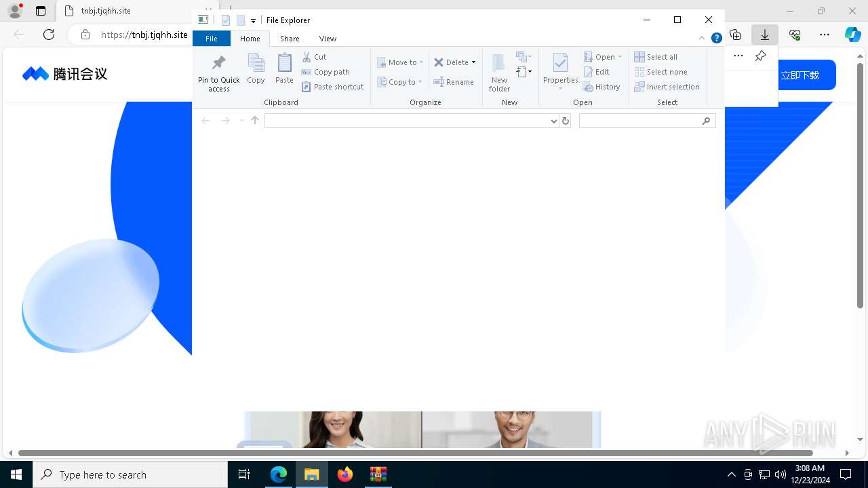
Task: Click Select none in ribbon
Action: coord(661,72)
